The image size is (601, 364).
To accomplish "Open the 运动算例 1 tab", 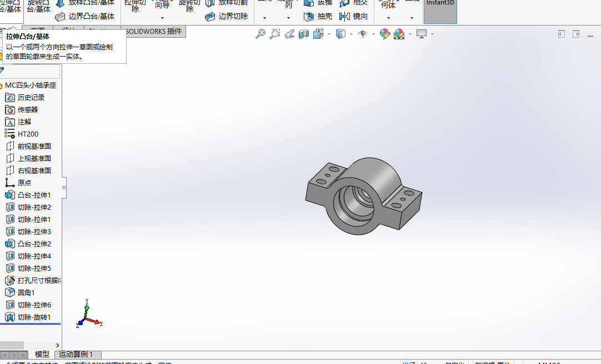I will point(76,354).
